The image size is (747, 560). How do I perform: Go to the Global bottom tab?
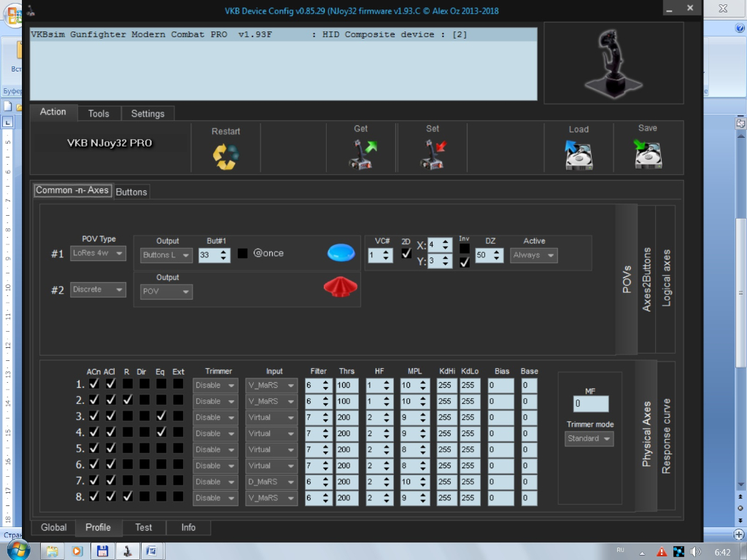click(x=54, y=527)
